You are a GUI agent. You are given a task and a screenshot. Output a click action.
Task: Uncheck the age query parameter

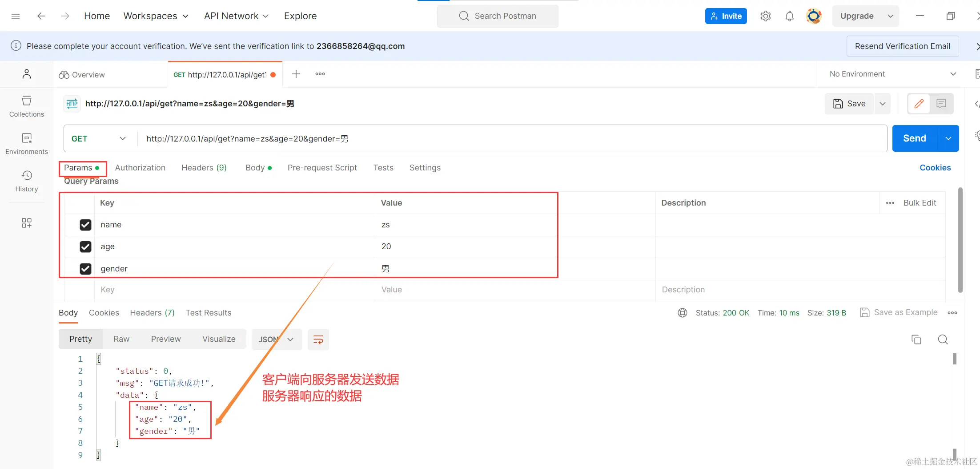coord(85,247)
